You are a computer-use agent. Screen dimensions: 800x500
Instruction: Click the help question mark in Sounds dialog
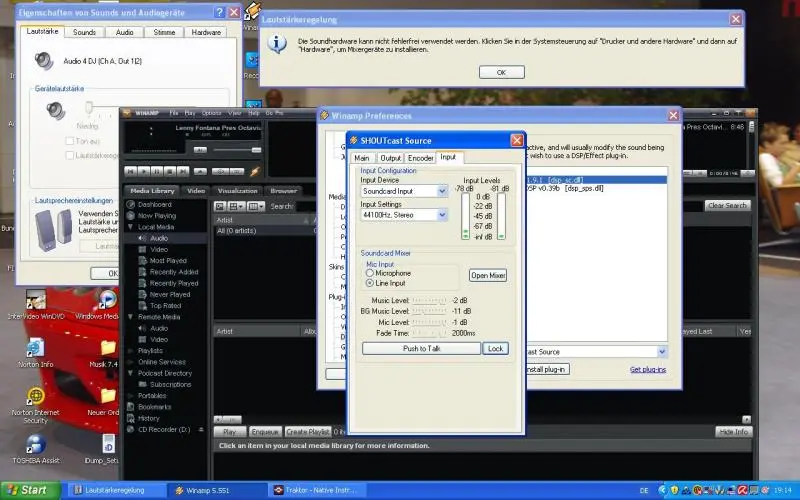(x=216, y=12)
